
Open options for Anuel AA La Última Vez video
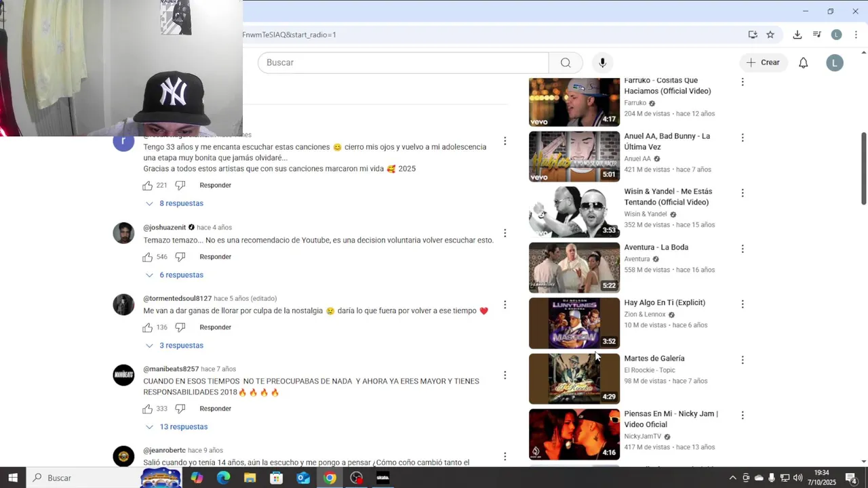click(743, 138)
